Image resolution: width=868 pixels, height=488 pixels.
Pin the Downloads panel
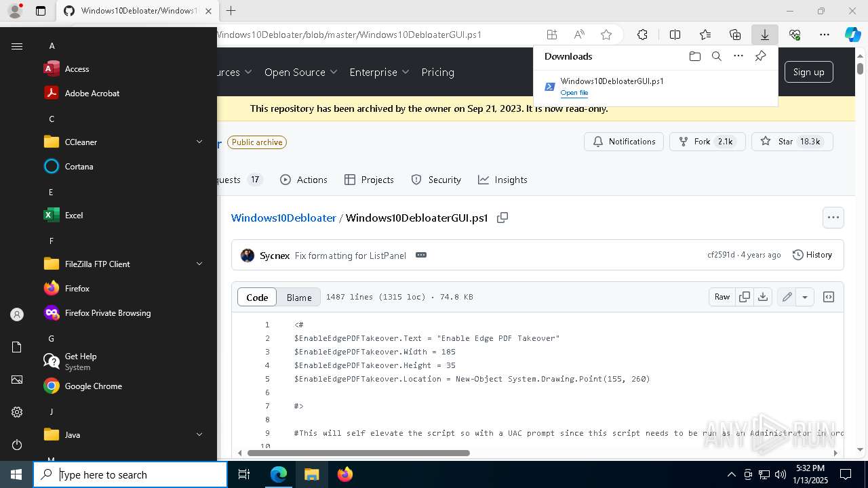pos(760,56)
